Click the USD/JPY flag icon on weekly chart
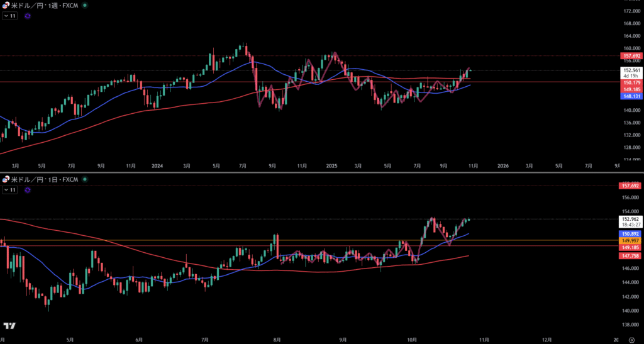644x344 pixels. pos(6,5)
